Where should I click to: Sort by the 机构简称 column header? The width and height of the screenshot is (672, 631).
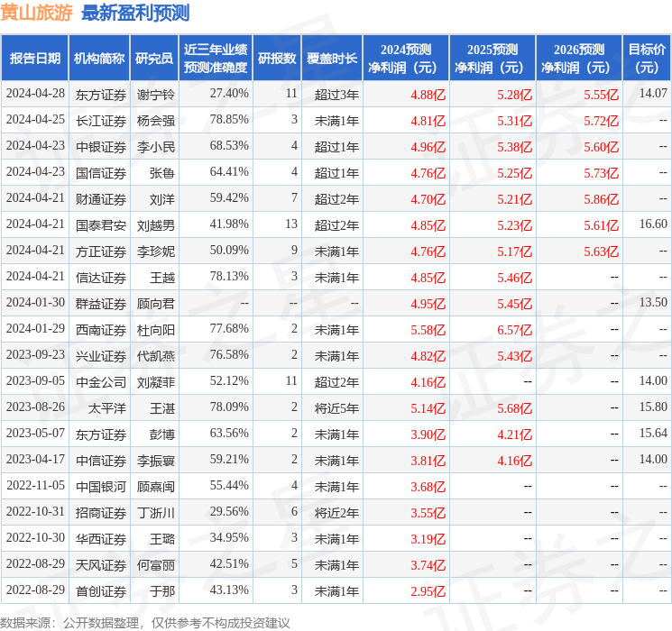coord(99,59)
